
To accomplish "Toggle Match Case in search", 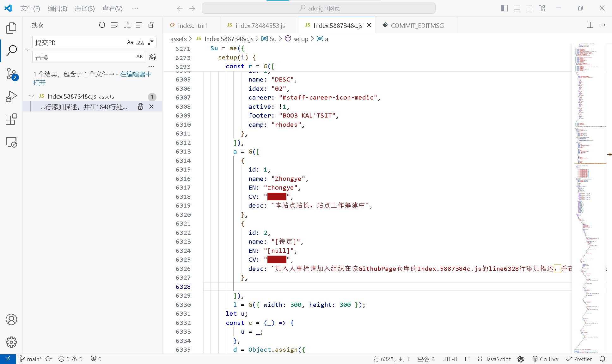I will [130, 42].
